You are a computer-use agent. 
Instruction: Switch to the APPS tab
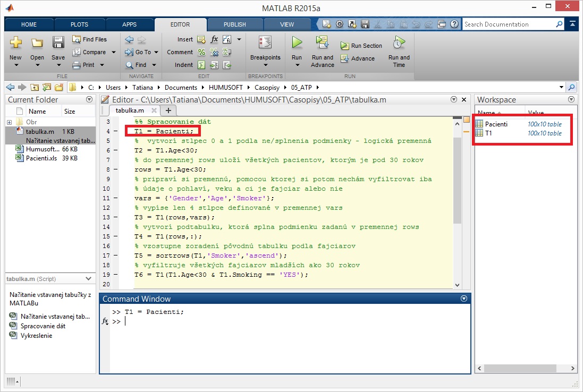[129, 24]
